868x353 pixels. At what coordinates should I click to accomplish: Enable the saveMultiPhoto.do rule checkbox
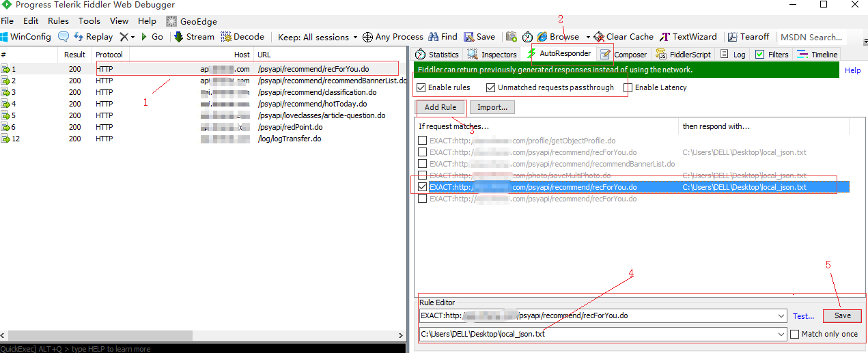click(x=423, y=175)
